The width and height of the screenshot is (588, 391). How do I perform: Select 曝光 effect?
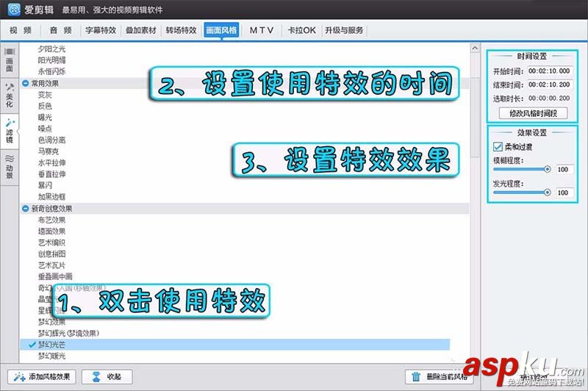pyautogui.click(x=45, y=118)
